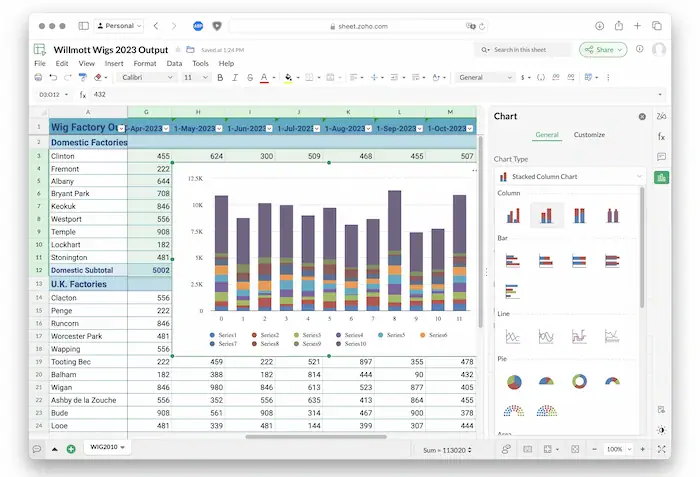Viewport: 700px width, 477px height.
Task: Click Search in this sheet field
Action: coord(522,50)
